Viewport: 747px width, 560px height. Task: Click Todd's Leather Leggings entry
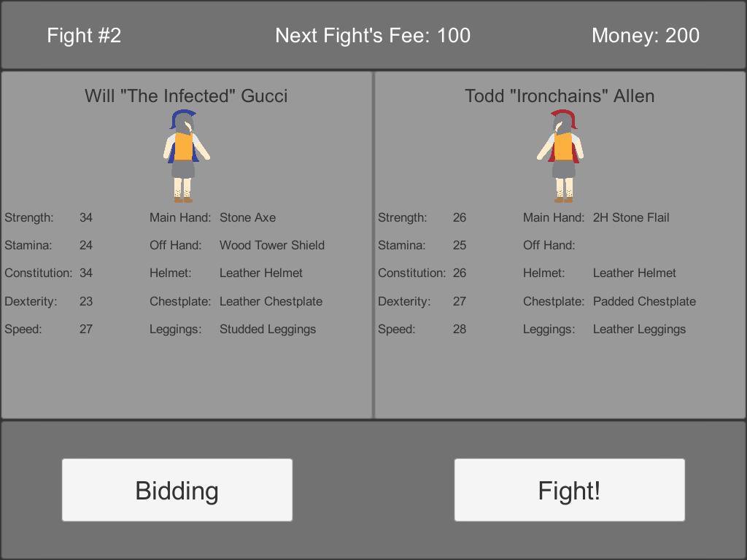pos(639,329)
